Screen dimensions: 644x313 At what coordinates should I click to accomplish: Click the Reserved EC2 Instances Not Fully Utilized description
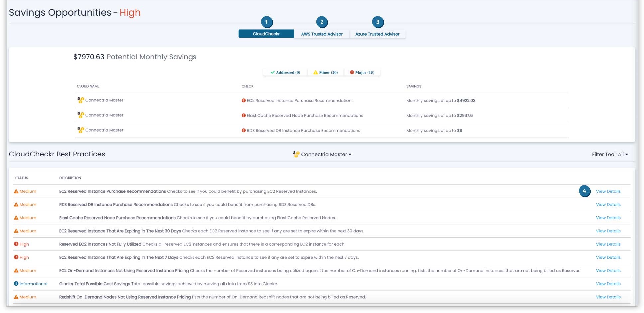202,244
